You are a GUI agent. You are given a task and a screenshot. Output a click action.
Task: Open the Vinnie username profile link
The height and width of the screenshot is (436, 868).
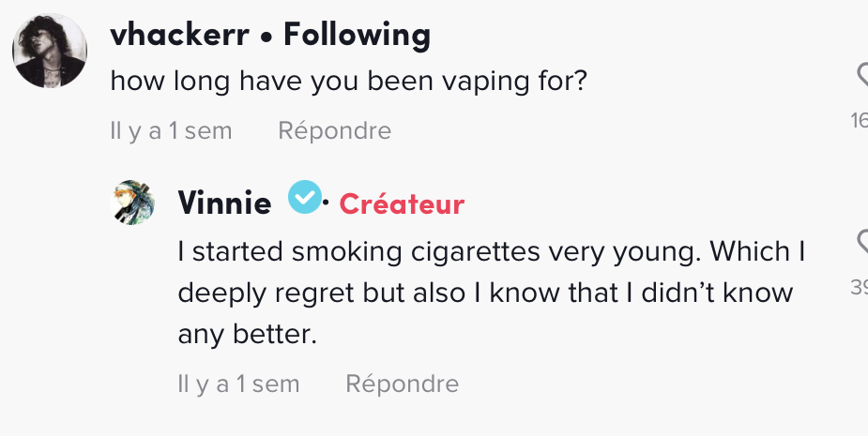click(224, 203)
